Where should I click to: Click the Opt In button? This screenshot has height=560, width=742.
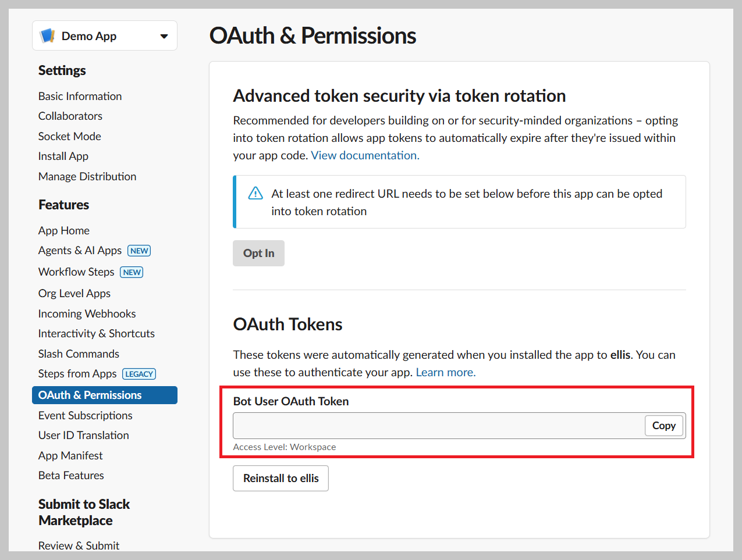[258, 253]
